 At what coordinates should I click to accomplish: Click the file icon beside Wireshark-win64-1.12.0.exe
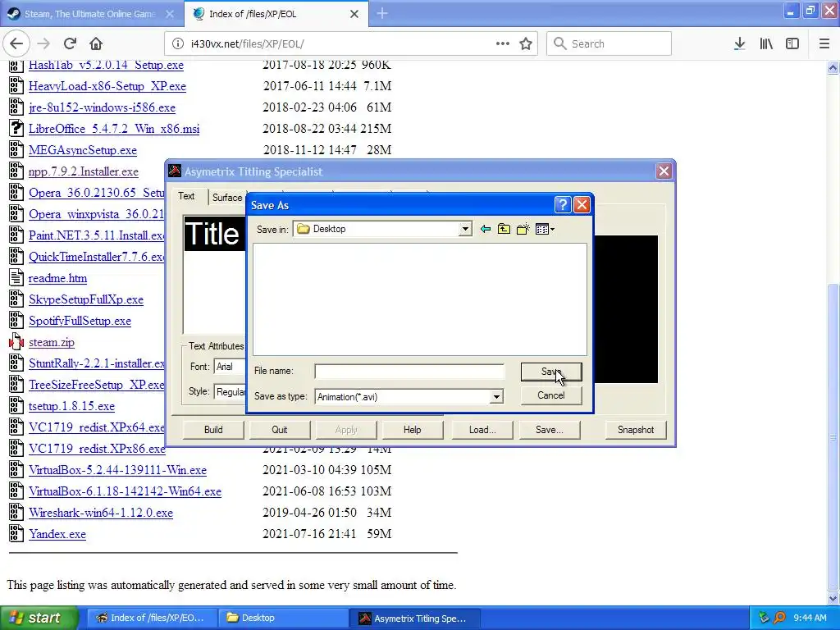16,512
